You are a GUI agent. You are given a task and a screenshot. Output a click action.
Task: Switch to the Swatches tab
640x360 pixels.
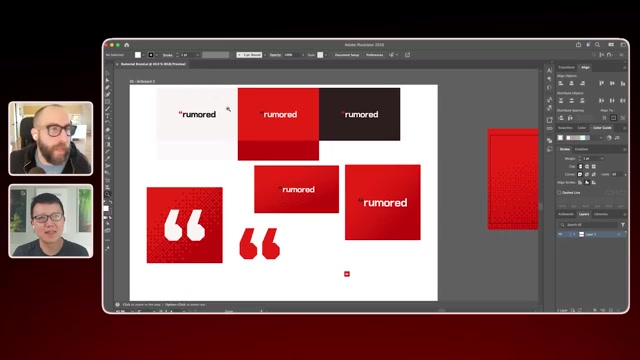(x=565, y=128)
